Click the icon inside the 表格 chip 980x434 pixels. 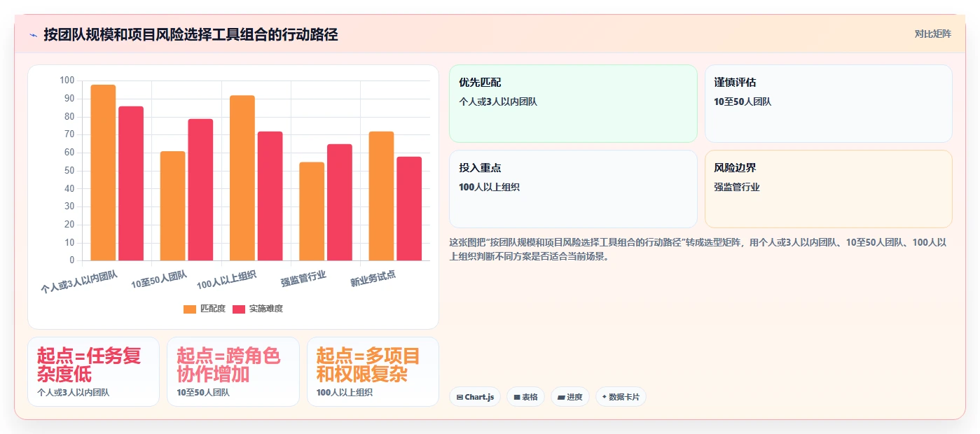coord(517,397)
